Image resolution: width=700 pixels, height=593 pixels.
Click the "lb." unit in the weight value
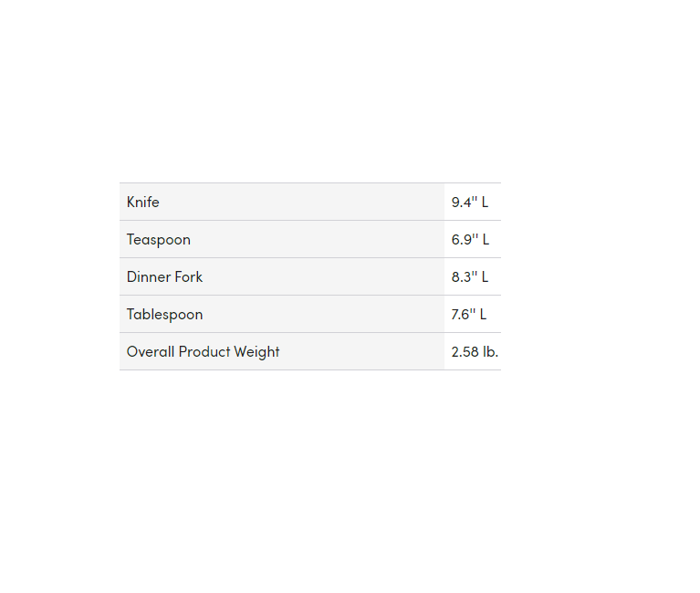(x=491, y=352)
